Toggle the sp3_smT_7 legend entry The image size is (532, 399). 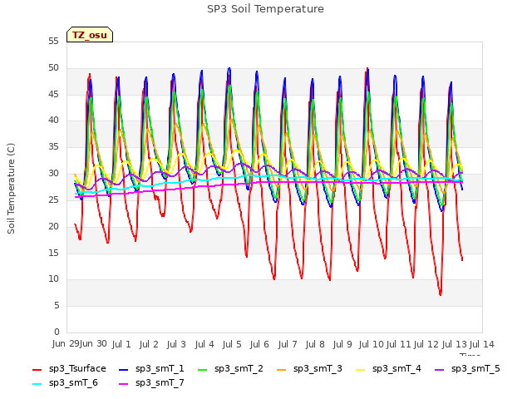coord(151,382)
